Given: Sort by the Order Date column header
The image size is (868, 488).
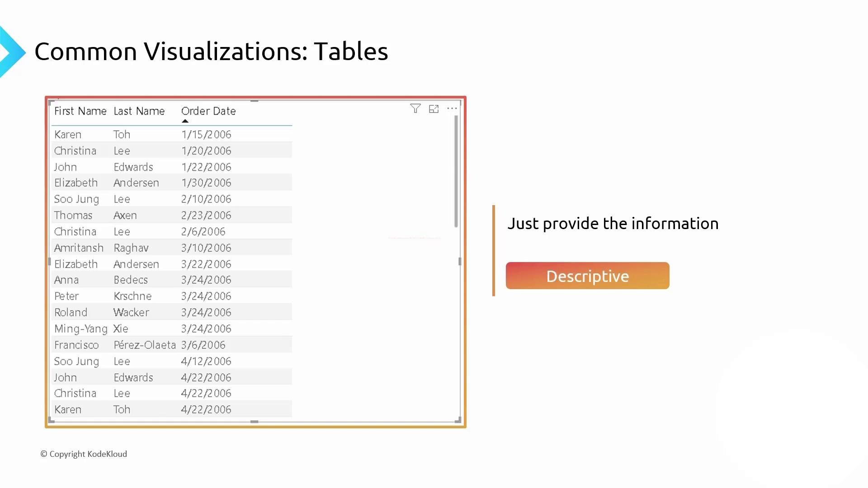Looking at the screenshot, I should [208, 111].
